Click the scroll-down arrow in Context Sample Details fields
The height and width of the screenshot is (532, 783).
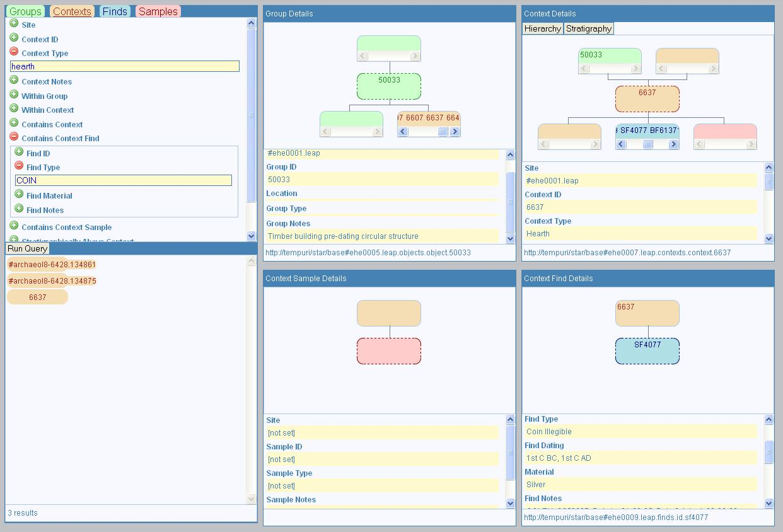tap(510, 502)
